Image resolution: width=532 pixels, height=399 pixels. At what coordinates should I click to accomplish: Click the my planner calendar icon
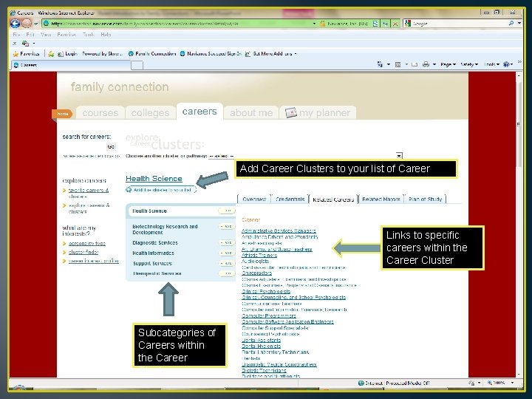[x=291, y=112]
